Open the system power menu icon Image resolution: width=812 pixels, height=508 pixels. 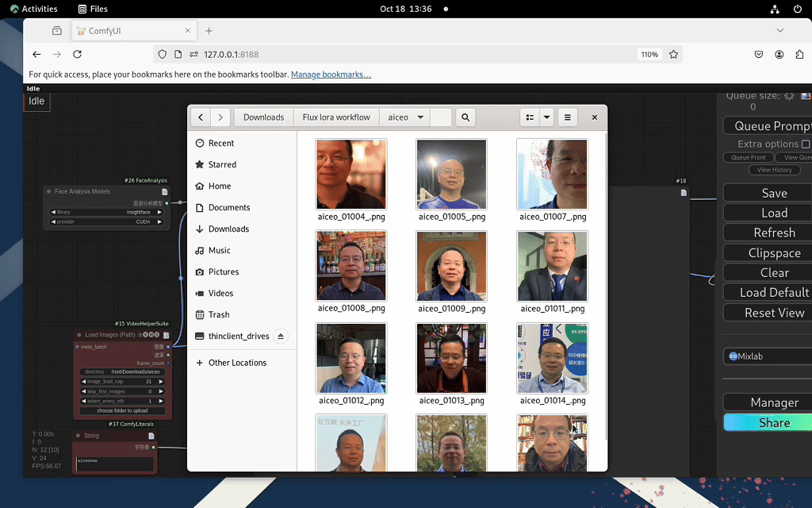[798, 9]
